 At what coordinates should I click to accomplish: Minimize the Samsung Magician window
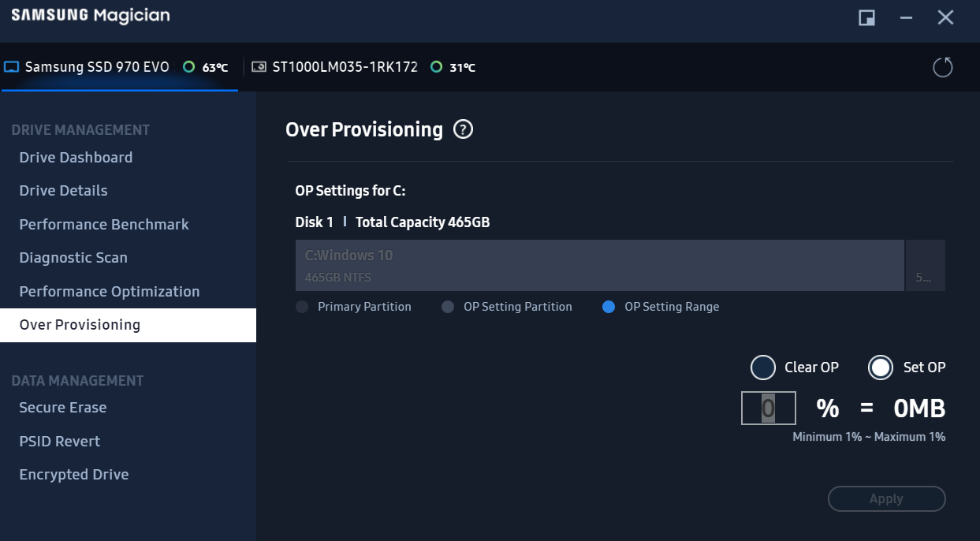[906, 17]
